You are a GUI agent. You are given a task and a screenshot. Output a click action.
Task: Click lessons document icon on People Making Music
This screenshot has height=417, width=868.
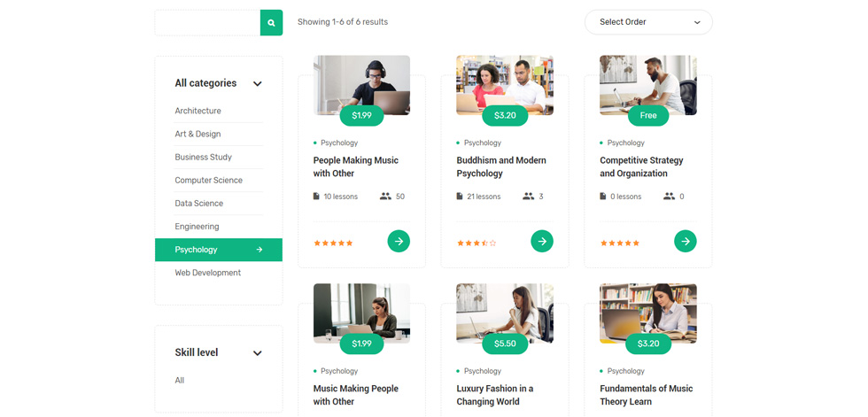(x=316, y=197)
